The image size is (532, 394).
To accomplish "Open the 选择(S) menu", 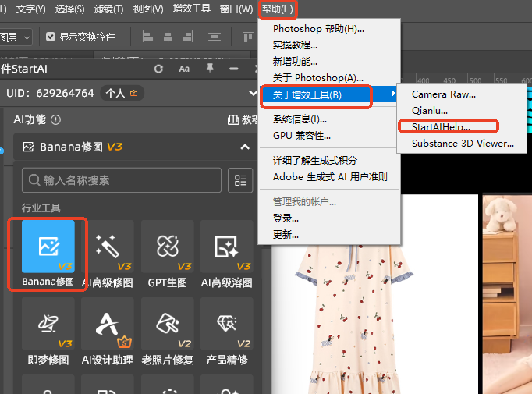I will [69, 9].
